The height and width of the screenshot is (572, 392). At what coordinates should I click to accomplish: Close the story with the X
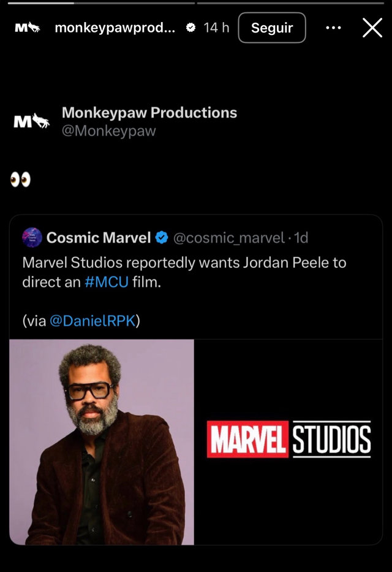pyautogui.click(x=372, y=28)
